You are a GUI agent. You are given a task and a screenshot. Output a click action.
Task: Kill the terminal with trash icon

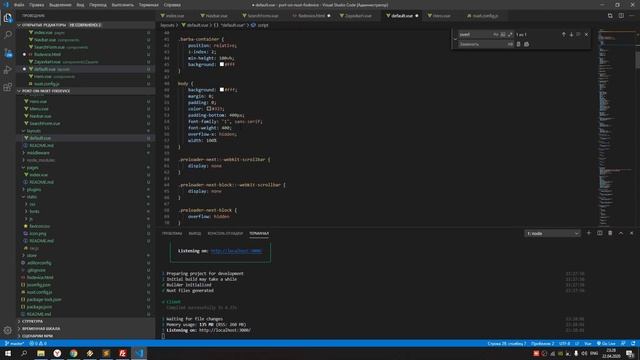[610, 233]
